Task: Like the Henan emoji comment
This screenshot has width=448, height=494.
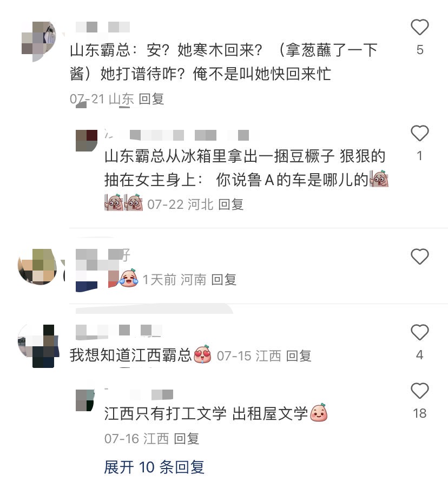Action: click(420, 256)
